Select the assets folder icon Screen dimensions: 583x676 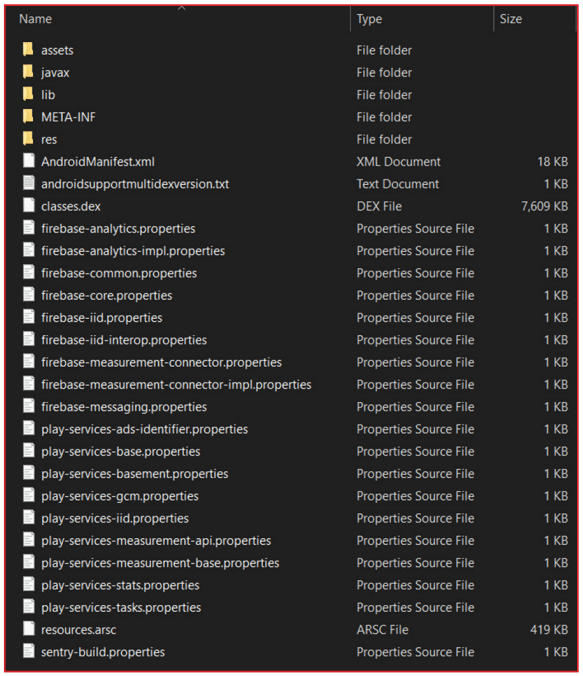[x=28, y=49]
